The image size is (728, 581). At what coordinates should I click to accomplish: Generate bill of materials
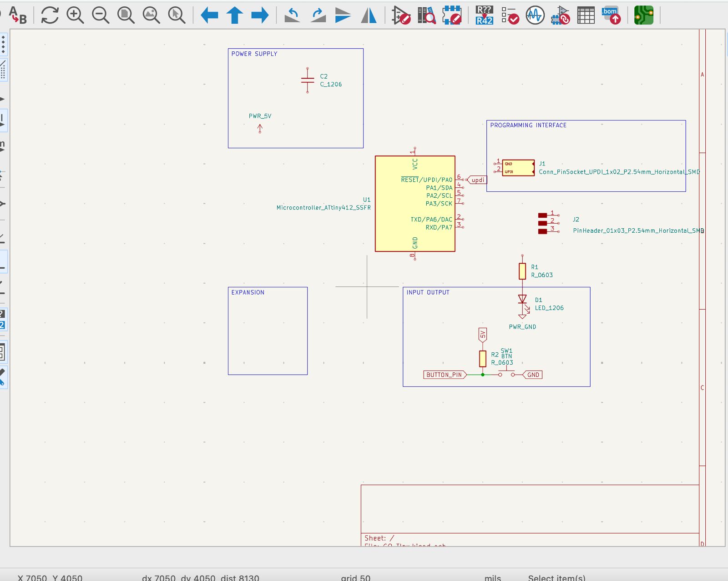(x=611, y=15)
